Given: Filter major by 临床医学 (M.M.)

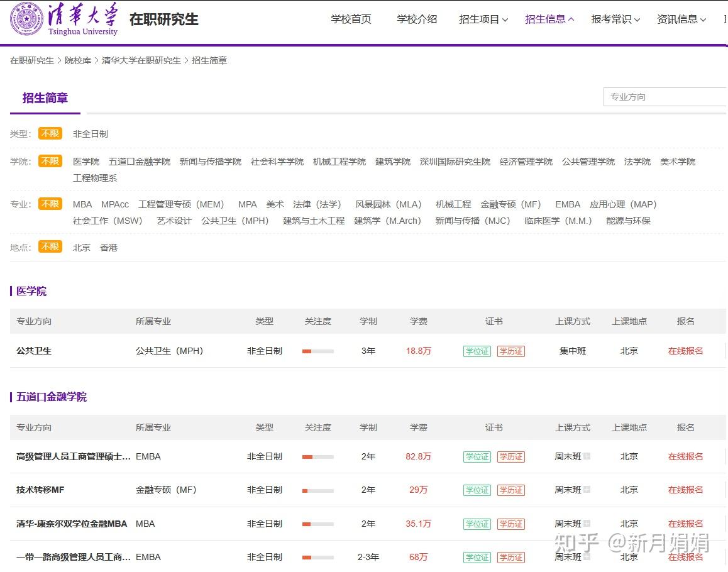Looking at the screenshot, I should (558, 221).
